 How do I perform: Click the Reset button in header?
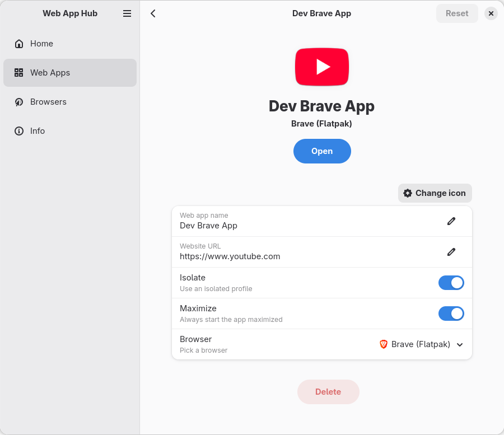[x=457, y=13]
